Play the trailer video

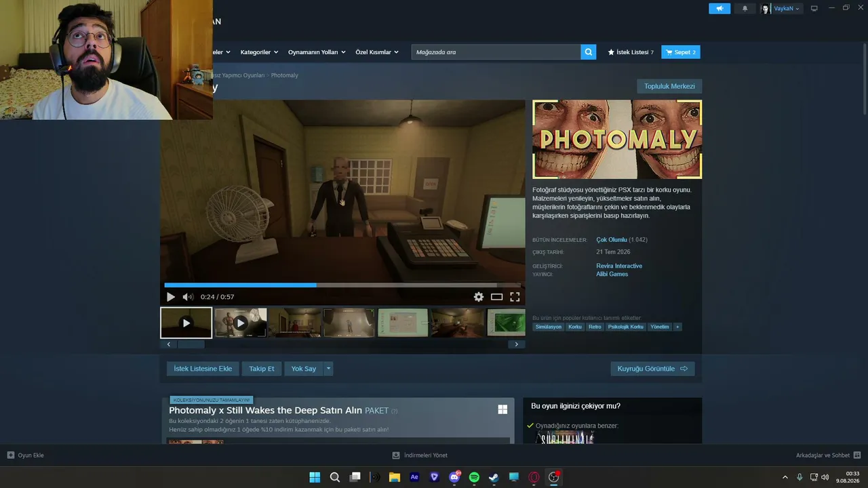click(x=171, y=297)
